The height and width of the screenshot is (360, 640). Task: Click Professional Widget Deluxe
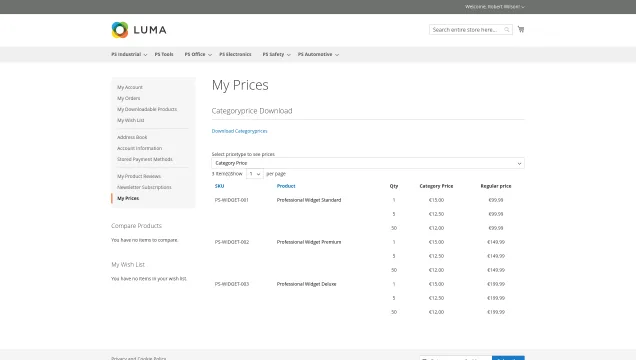pos(306,284)
